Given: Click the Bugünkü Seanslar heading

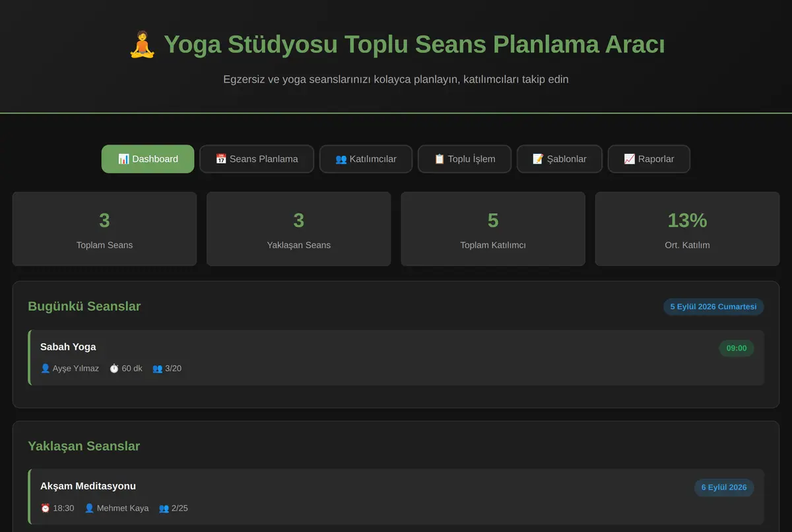Looking at the screenshot, I should [x=84, y=306].
